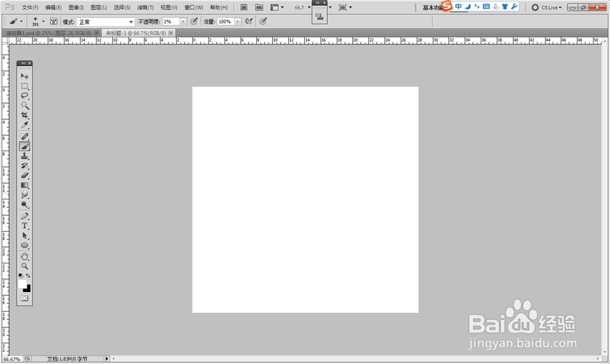
Task: Select the Eraser tool
Action: click(x=24, y=176)
